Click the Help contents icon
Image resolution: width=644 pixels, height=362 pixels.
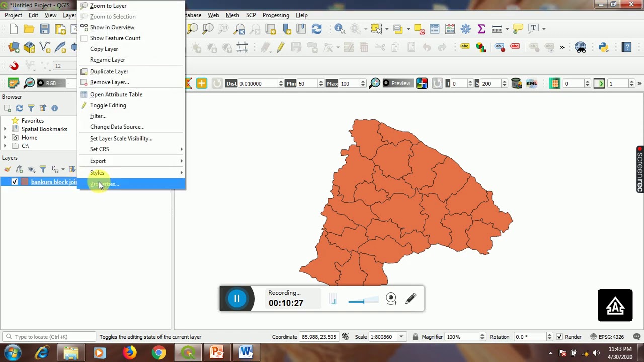pyautogui.click(x=626, y=47)
